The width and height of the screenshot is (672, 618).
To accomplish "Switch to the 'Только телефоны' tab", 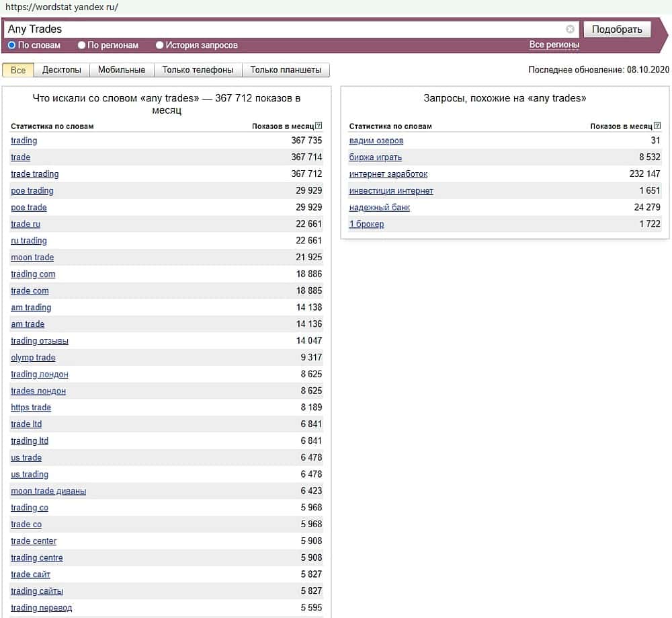I will click(x=198, y=70).
